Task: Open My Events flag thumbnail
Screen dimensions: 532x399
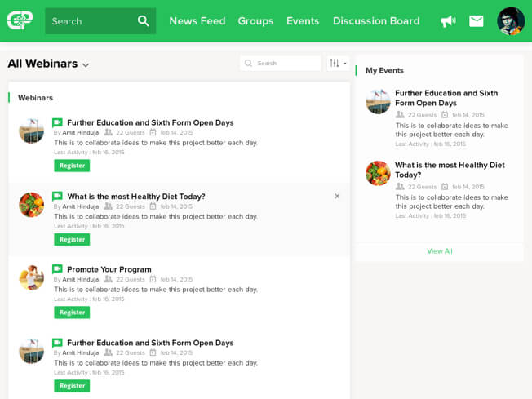Action: 378,101
